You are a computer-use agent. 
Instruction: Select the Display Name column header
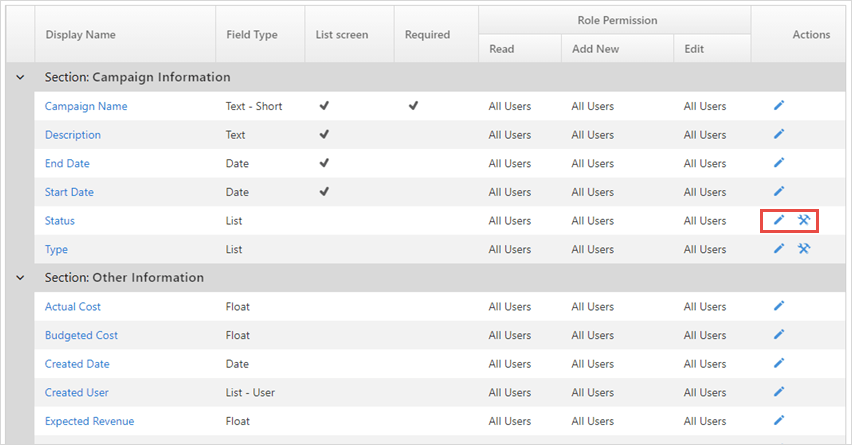pos(80,35)
